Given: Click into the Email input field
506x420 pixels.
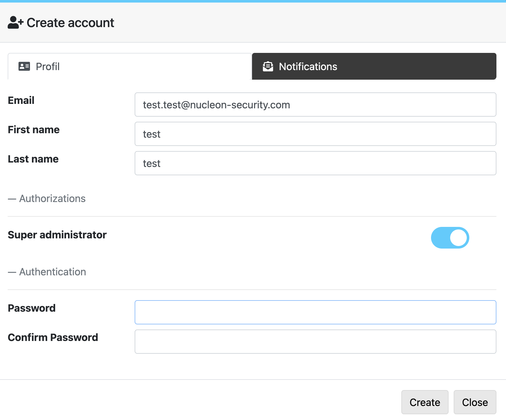Looking at the screenshot, I should [316, 105].
